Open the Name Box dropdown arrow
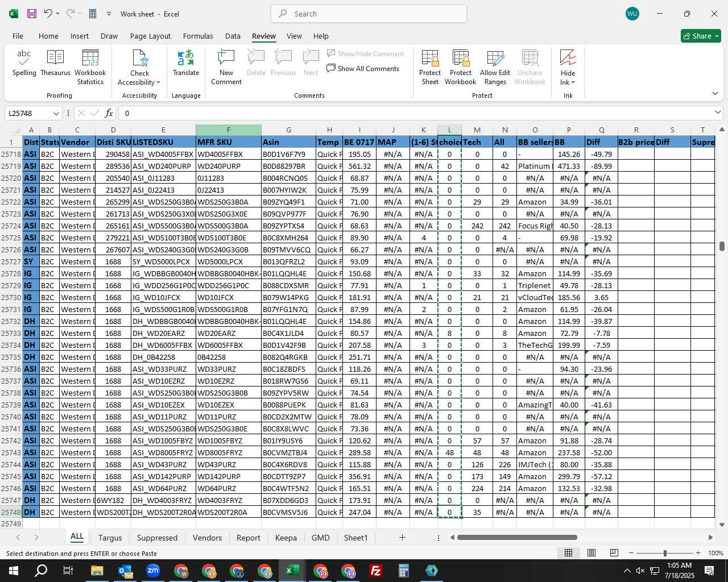The height and width of the screenshot is (582, 728). pyautogui.click(x=56, y=113)
